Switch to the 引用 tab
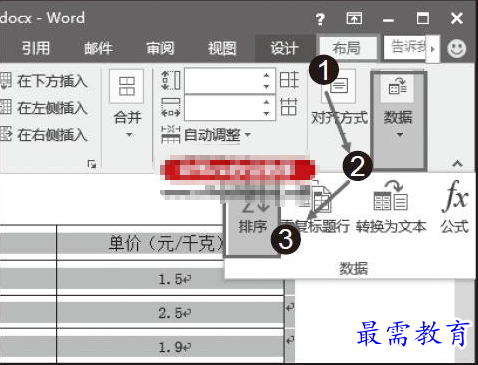This screenshot has height=365, width=478. (x=36, y=48)
